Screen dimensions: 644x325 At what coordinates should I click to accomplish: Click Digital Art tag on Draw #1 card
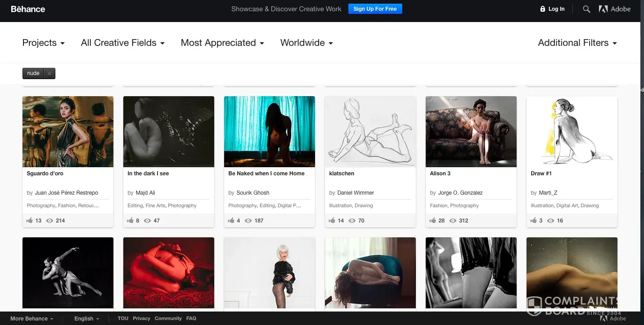click(567, 205)
